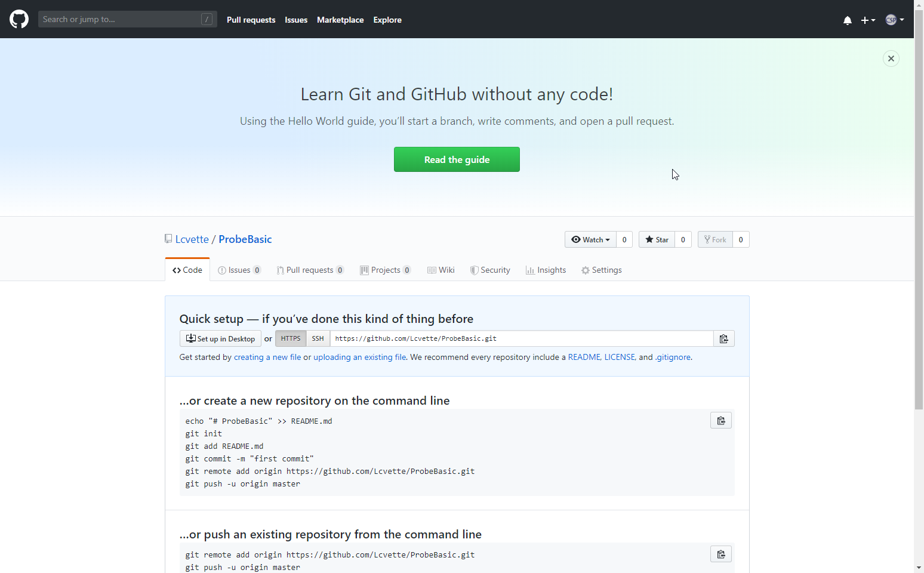Open the LICENSE link
Image resolution: width=924 pixels, height=573 pixels.
coord(620,357)
